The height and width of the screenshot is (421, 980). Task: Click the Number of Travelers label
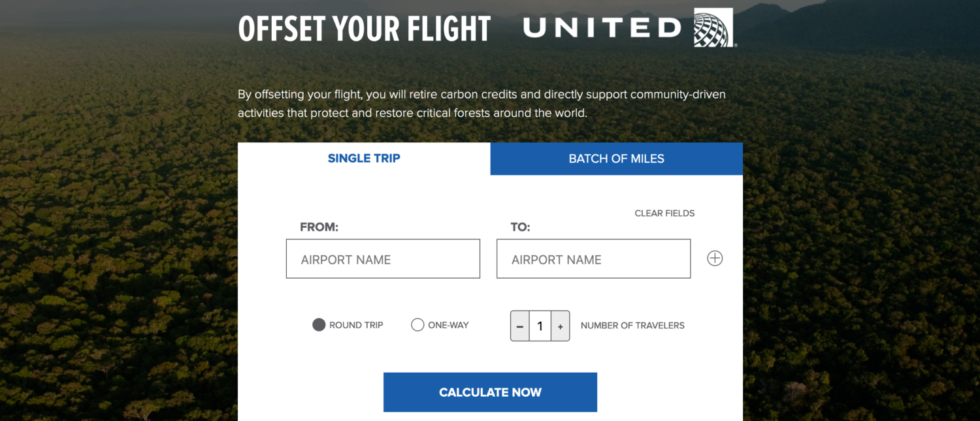(632, 325)
